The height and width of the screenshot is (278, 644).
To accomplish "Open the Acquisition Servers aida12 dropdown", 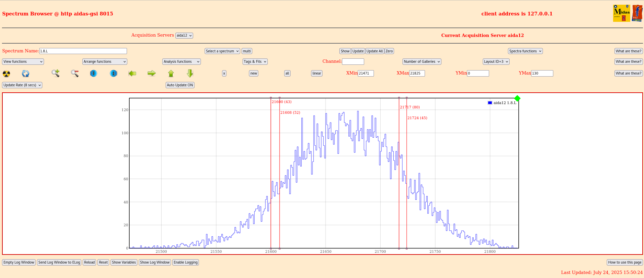I will [184, 36].
